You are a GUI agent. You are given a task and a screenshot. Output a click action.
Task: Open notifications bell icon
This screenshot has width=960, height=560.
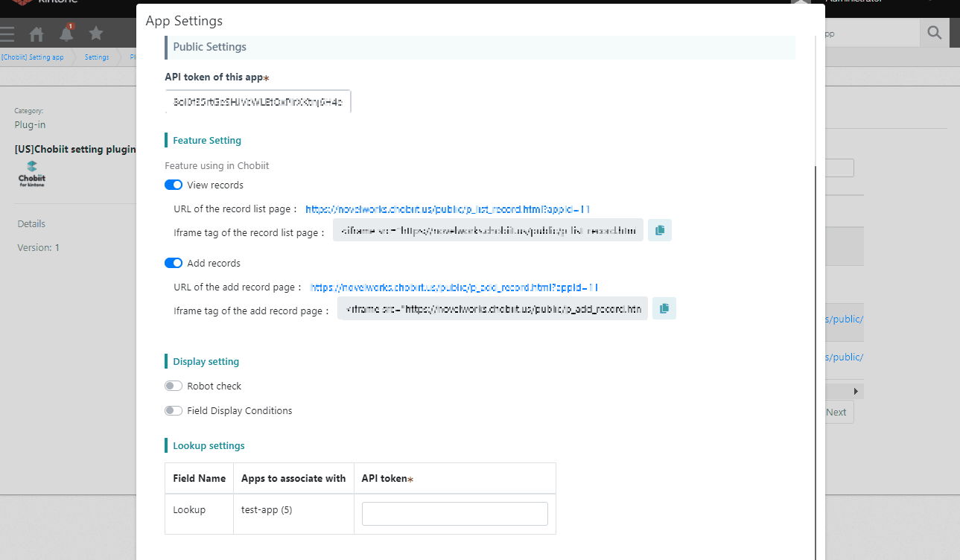[x=66, y=33]
